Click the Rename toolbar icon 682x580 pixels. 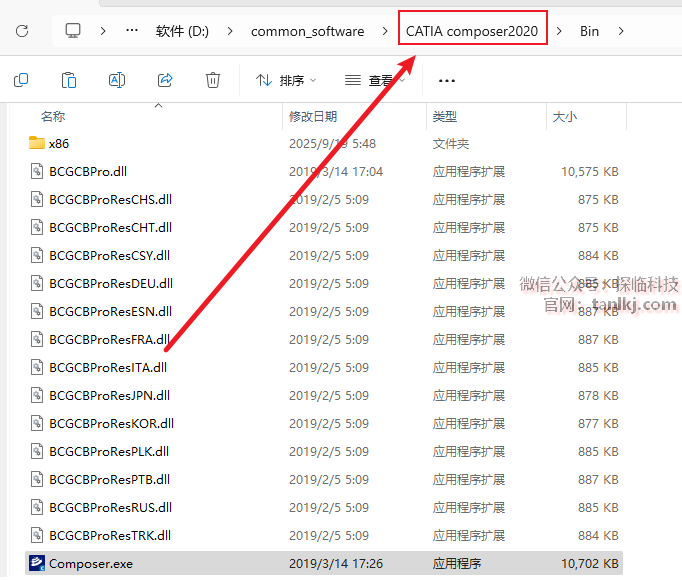click(x=117, y=80)
